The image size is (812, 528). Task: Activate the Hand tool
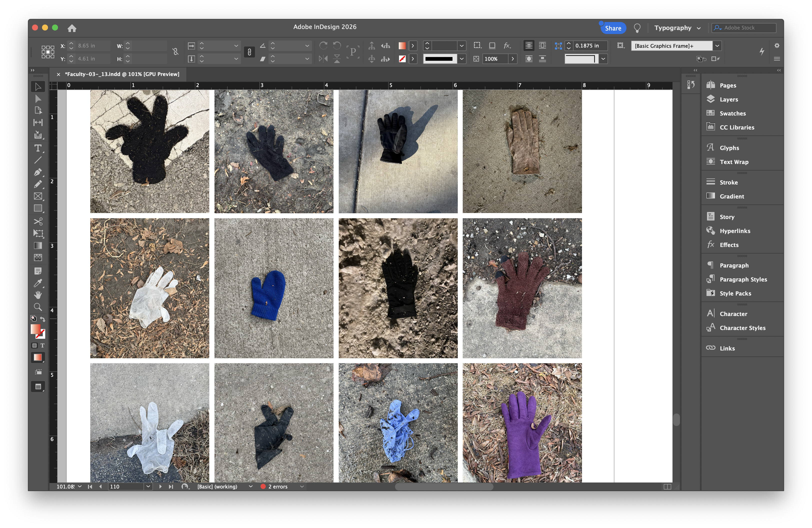(38, 295)
